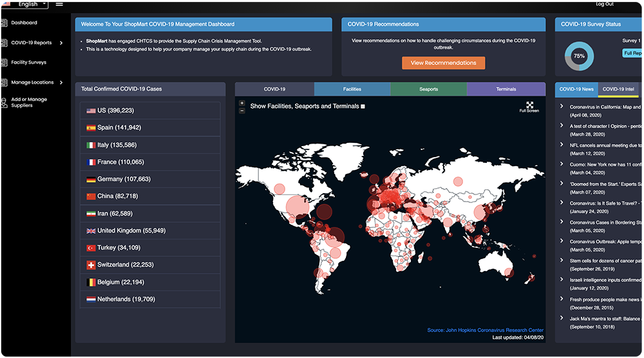Screen dimensions: 644x358
Task: Click the Add or Manage Suppliers icon
Action: [x=4, y=102]
